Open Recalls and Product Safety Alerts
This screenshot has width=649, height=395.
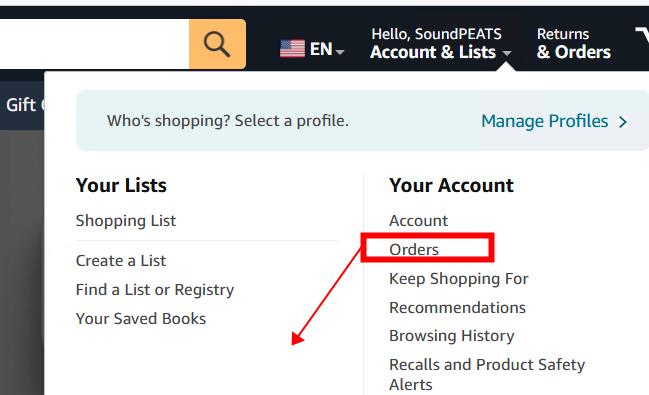point(487,374)
